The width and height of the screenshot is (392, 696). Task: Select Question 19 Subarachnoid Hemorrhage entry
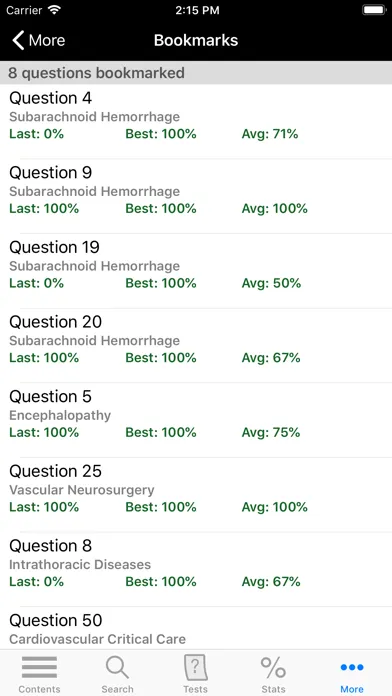pos(196,270)
